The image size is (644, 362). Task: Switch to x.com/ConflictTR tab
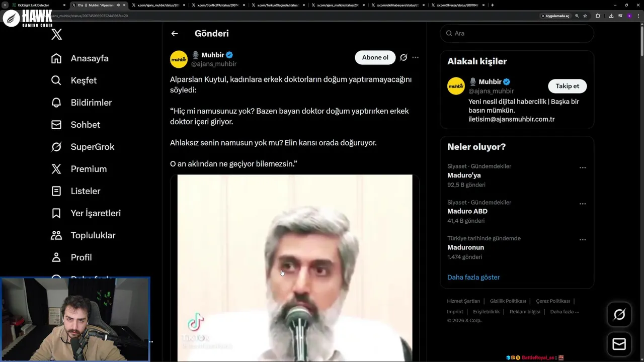click(x=217, y=5)
